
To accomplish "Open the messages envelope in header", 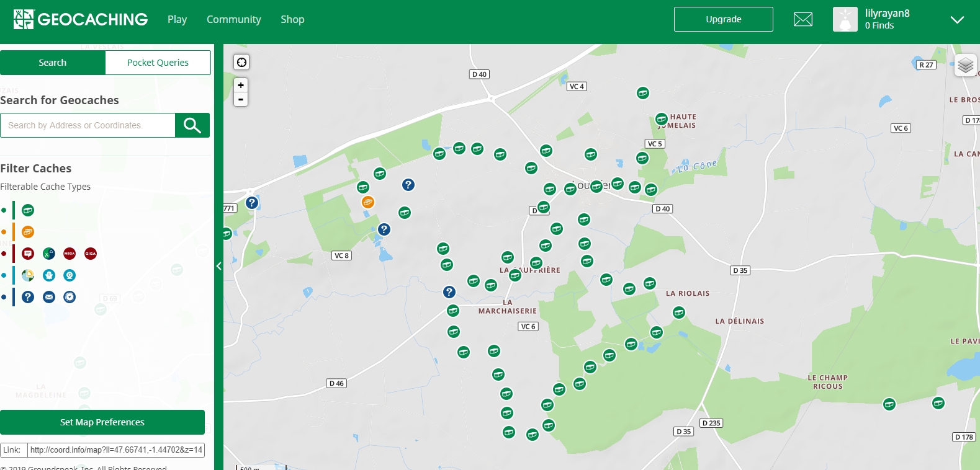I will pyautogui.click(x=802, y=19).
